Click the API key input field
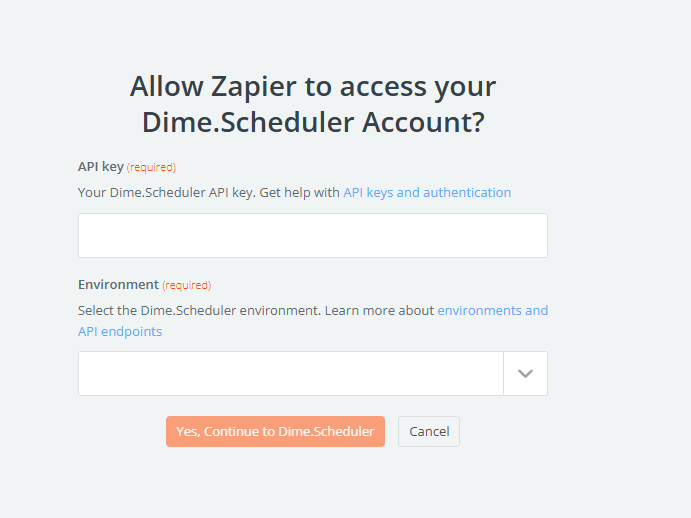 (x=312, y=236)
